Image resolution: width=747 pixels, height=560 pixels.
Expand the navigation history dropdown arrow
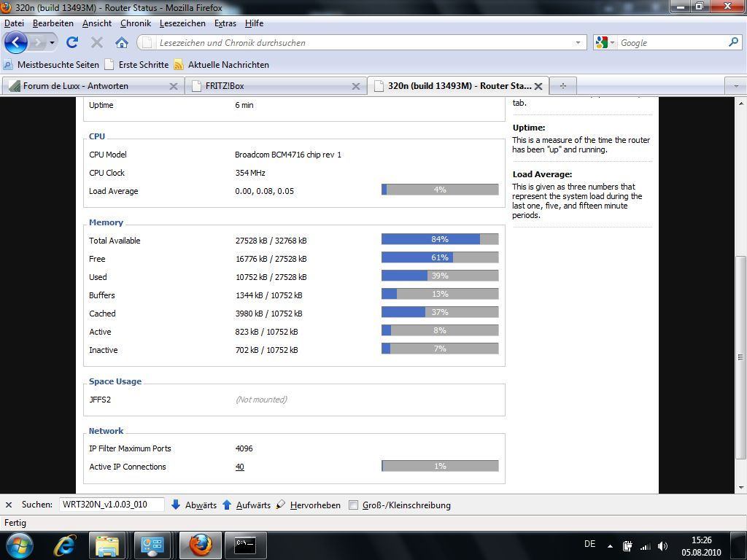(52, 43)
